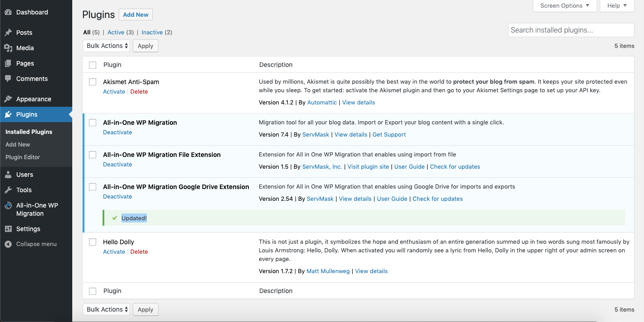Activate the Akismet Anti-Spam plugin

[x=114, y=92]
